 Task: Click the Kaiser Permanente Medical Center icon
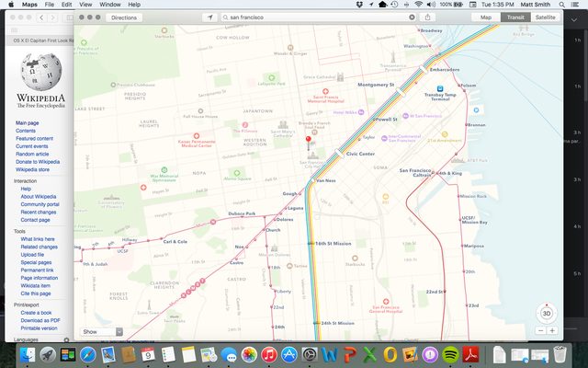pos(197,136)
